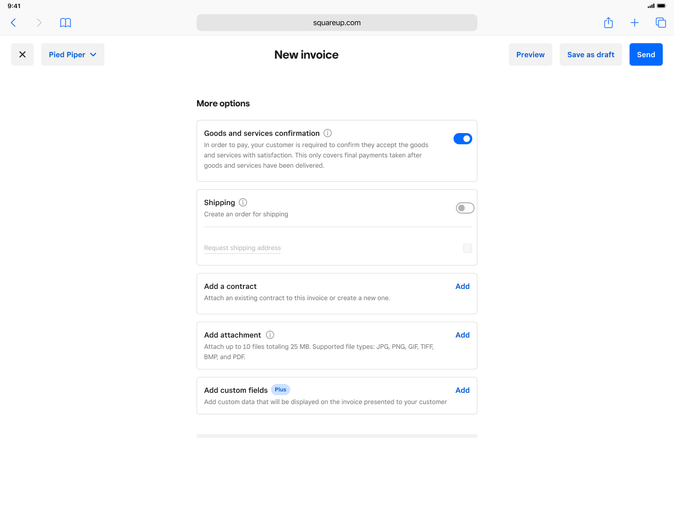674x524 pixels.
Task: Open the browser share sheet
Action: click(608, 22)
